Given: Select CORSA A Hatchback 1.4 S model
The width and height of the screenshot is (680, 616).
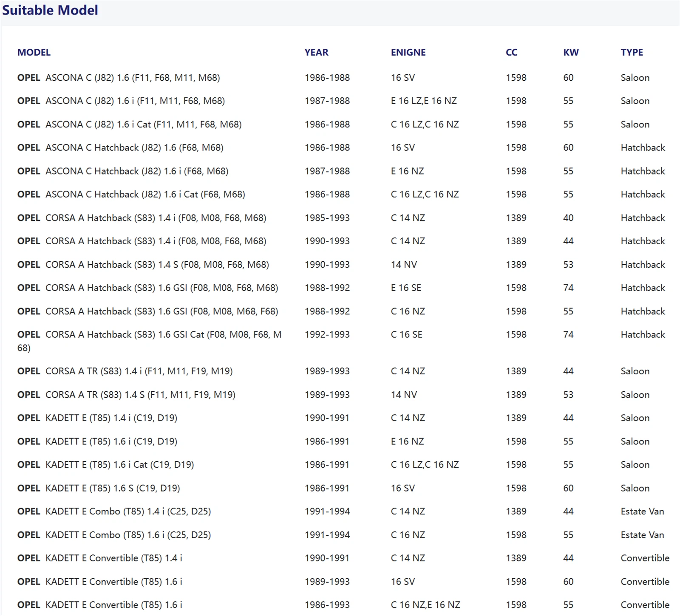Looking at the screenshot, I should click(143, 265).
